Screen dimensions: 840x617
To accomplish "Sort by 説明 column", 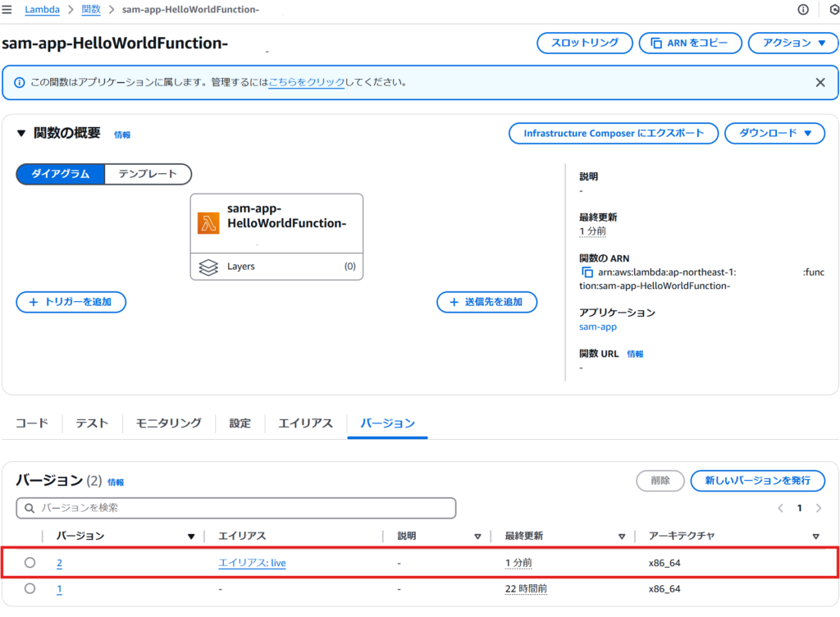I will point(477,536).
